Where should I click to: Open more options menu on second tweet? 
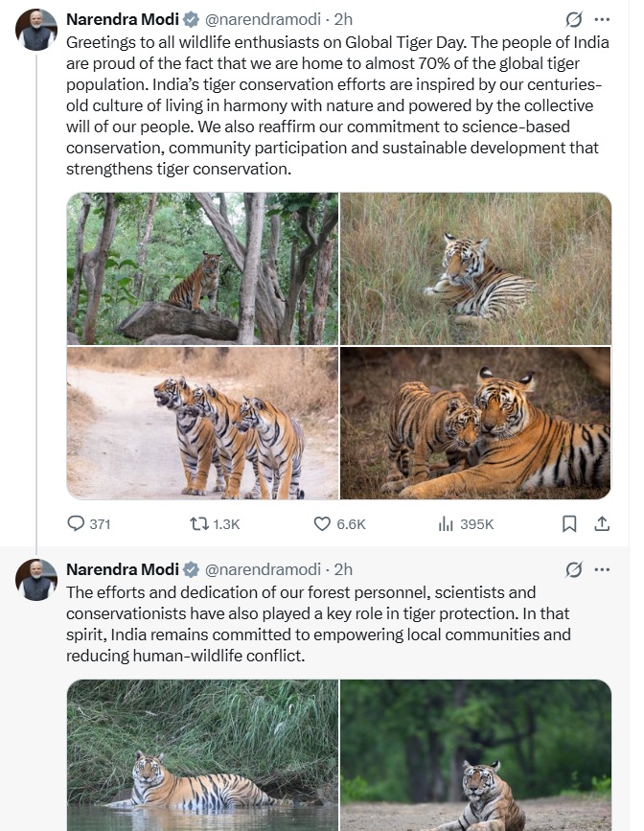(x=602, y=569)
